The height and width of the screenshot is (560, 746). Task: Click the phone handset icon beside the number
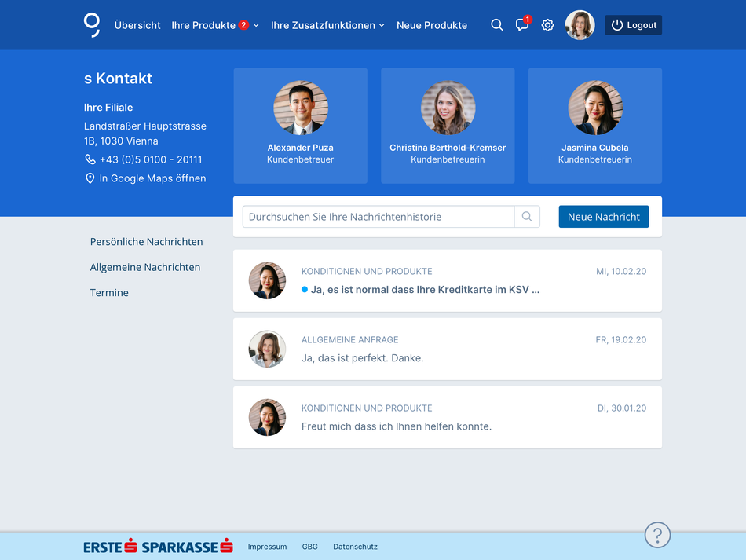(90, 159)
